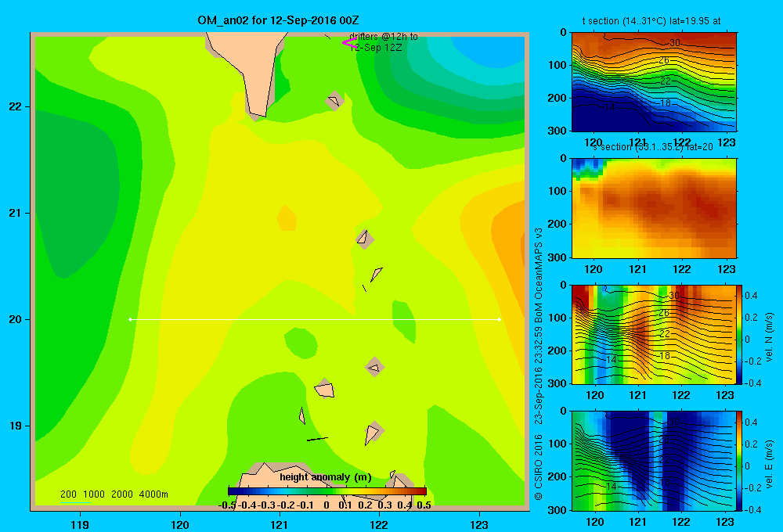Image resolution: width=783 pixels, height=532 pixels.
Task: Select the vel. N velocity color bar
Action: click(740, 334)
